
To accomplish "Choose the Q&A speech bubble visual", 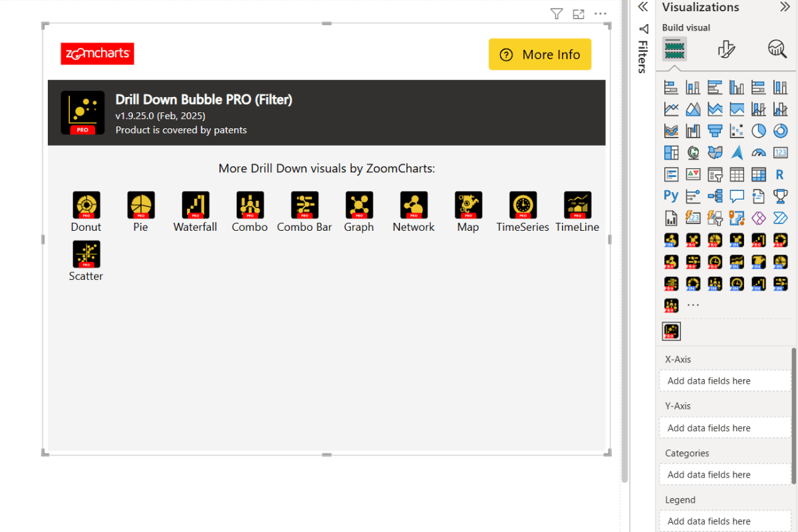I will (737, 196).
